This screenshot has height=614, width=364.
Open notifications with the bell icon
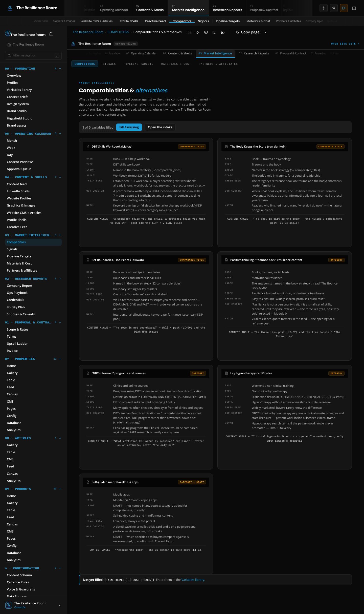[x=51, y=34]
